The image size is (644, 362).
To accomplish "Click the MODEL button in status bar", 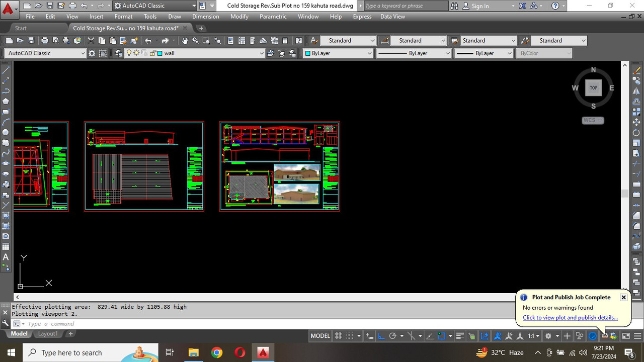I will [320, 336].
